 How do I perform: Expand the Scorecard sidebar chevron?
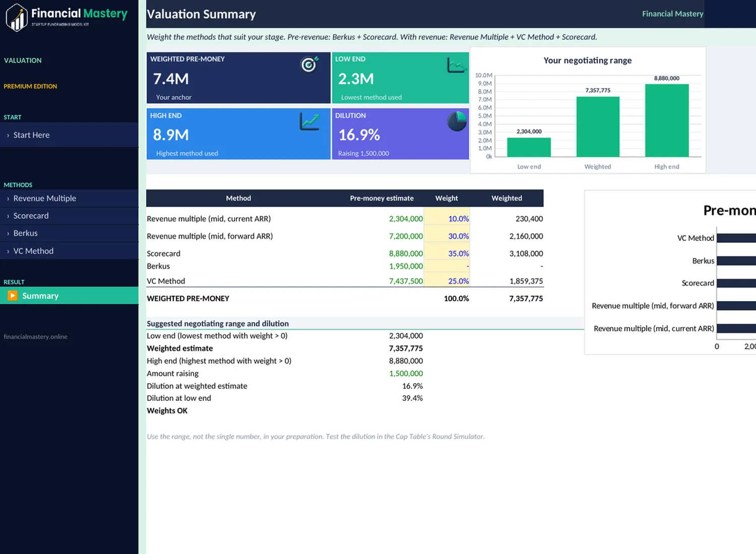(8, 216)
